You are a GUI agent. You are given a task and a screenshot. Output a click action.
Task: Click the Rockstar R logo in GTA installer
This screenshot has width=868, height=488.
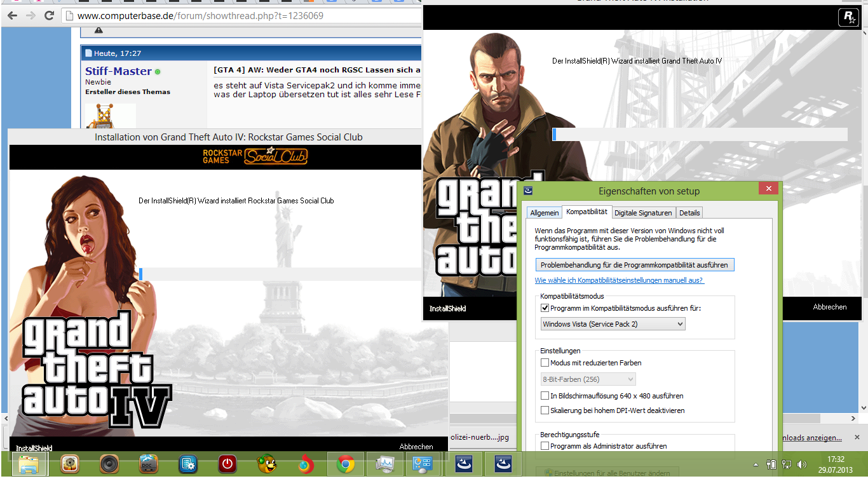pos(848,17)
